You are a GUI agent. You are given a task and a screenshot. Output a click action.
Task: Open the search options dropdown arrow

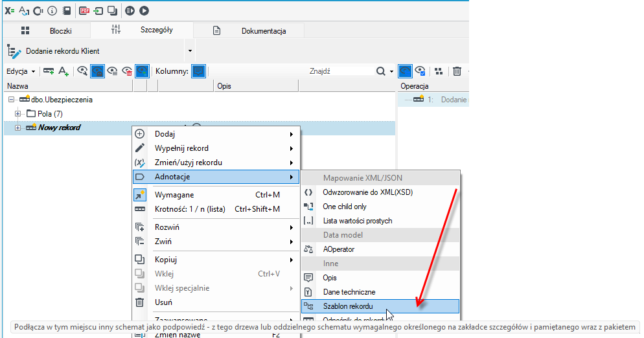[x=391, y=71]
